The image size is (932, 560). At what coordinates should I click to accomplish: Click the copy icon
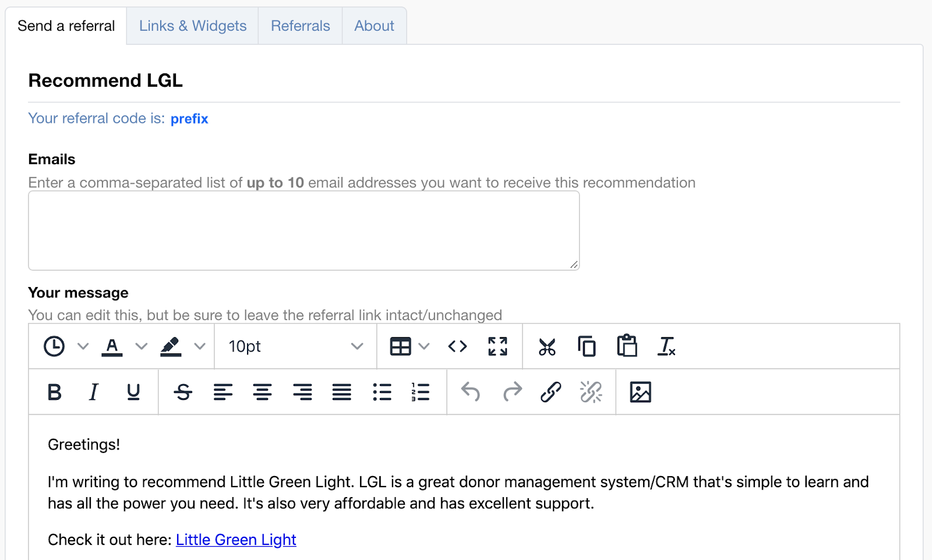[587, 346]
